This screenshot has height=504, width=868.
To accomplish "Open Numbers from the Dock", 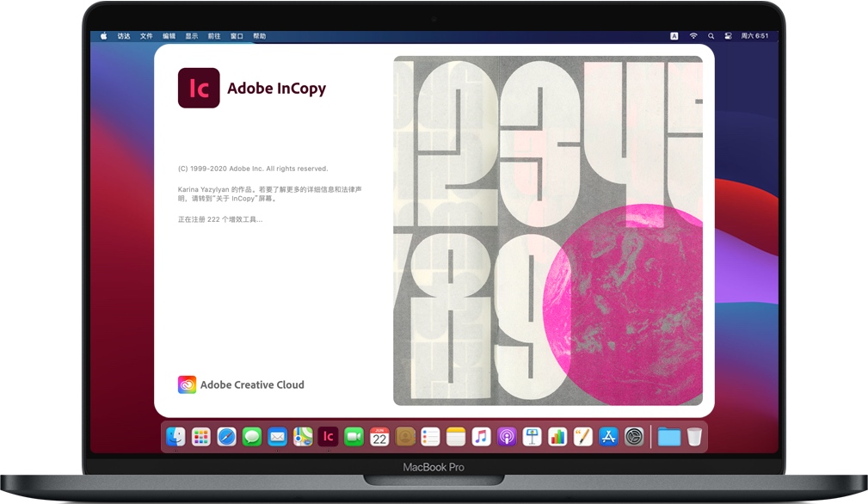I will (x=557, y=436).
